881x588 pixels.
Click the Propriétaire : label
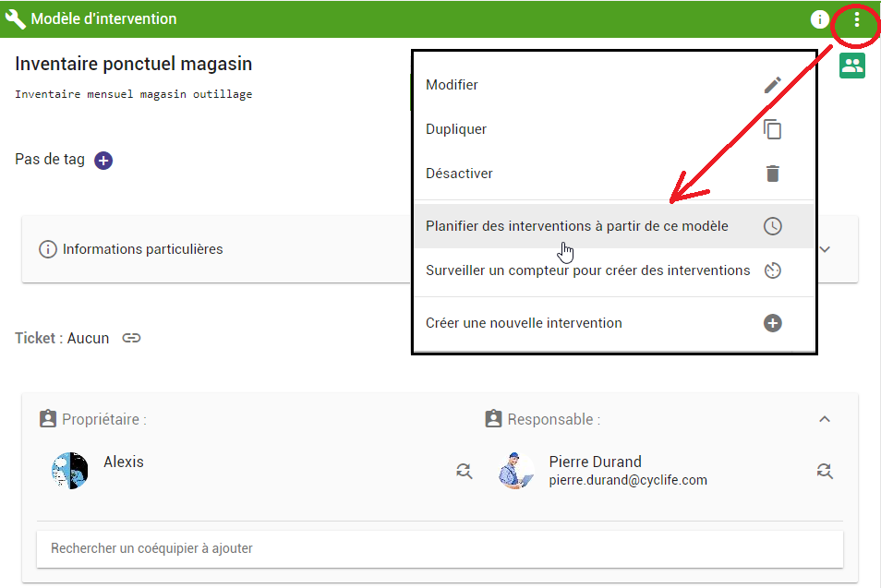point(104,419)
